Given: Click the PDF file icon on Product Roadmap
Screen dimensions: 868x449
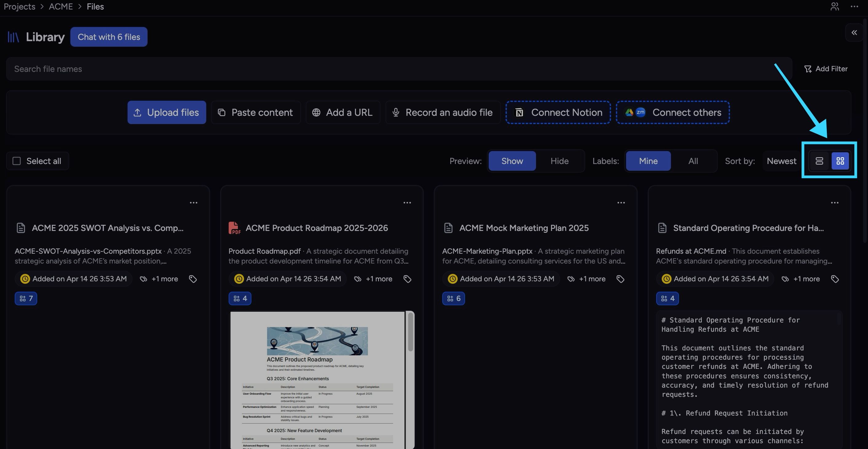Looking at the screenshot, I should [x=235, y=228].
